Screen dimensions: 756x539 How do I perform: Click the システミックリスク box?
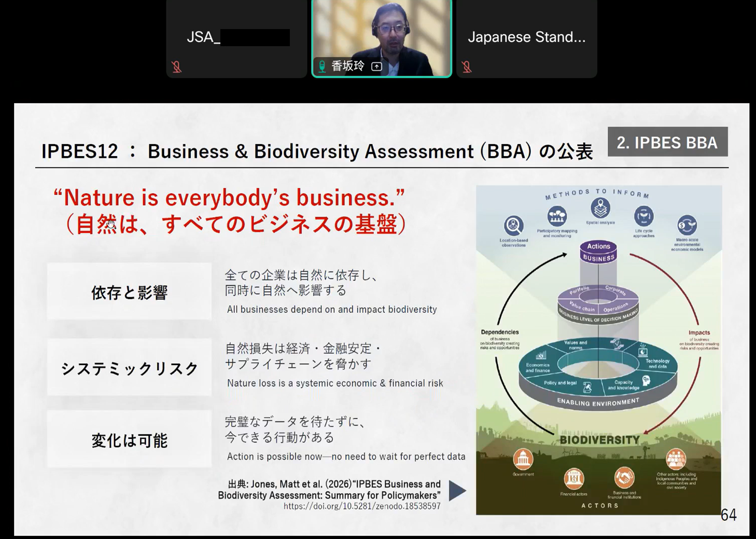point(129,367)
